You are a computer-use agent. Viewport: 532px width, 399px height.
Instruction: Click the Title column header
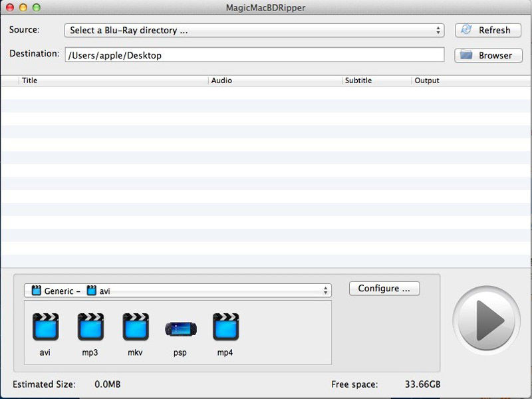pos(113,80)
